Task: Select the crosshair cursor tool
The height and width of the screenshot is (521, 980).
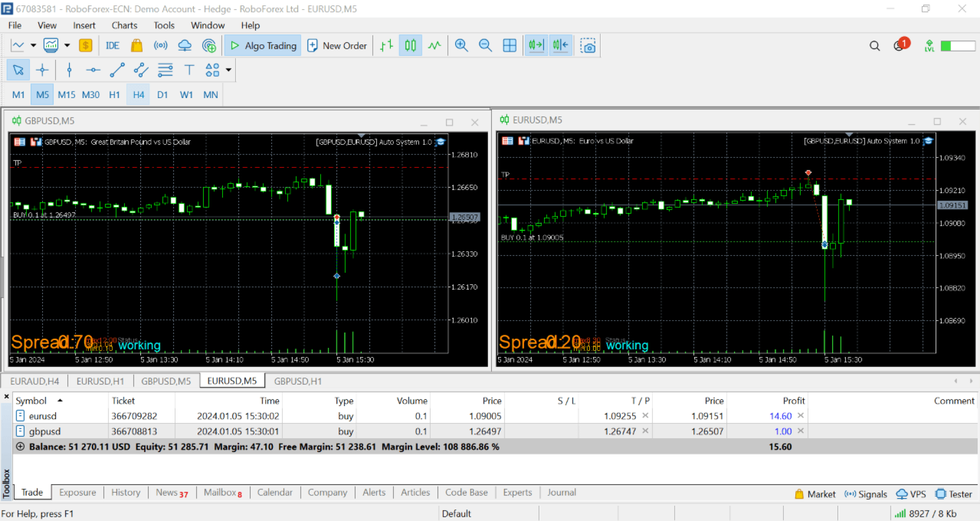Action: point(42,70)
